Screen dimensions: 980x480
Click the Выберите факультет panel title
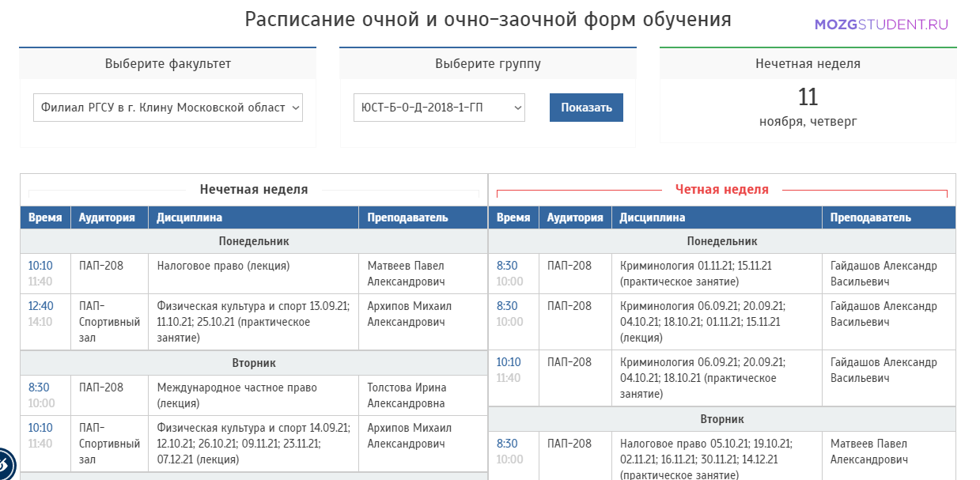coord(168,64)
